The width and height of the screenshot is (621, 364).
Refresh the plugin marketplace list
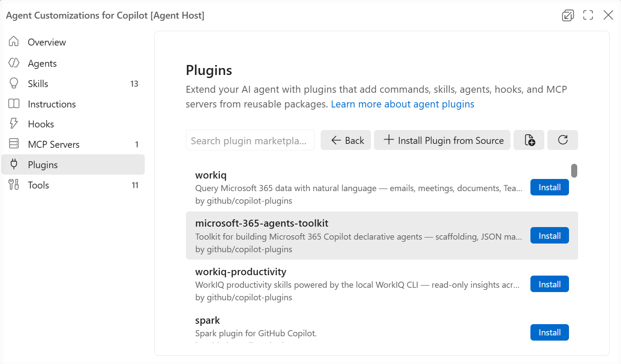[562, 140]
